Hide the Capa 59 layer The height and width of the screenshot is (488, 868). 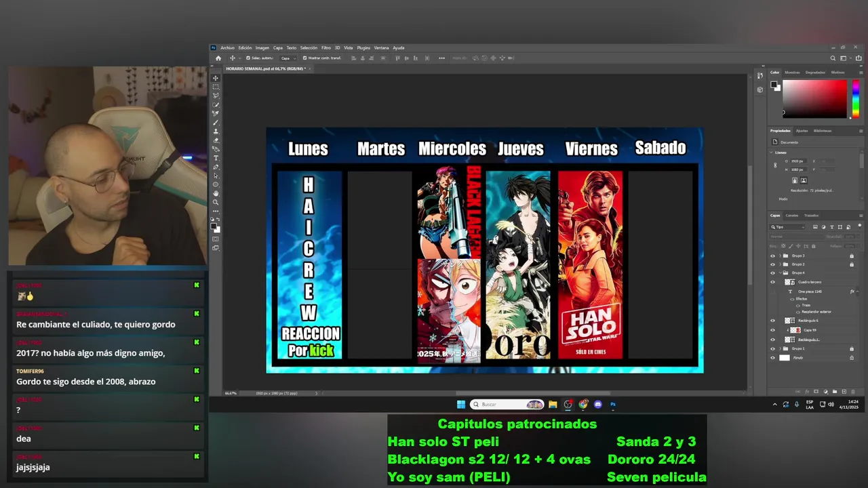coord(773,330)
